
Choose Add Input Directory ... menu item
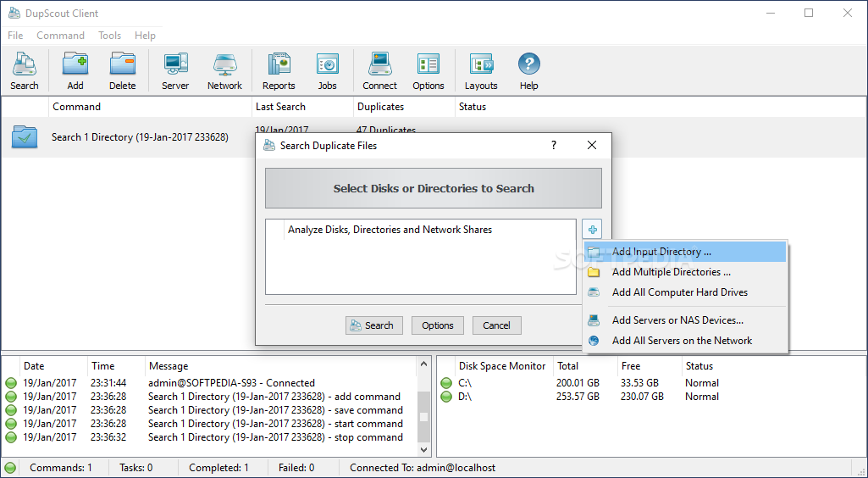click(685, 252)
